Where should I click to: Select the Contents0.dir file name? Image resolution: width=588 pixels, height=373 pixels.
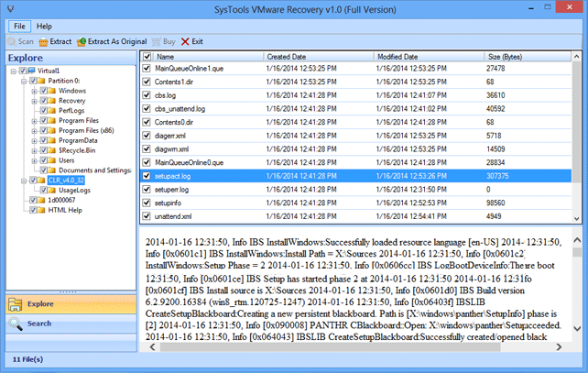(174, 122)
